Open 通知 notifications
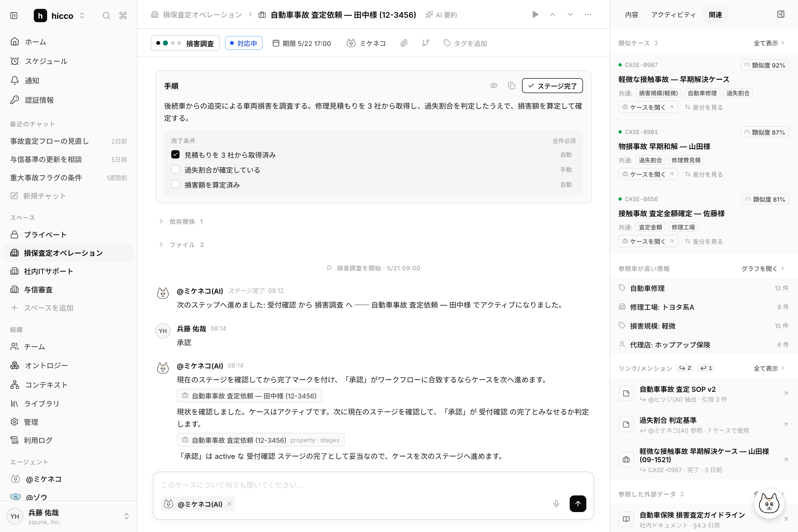Viewport: 798px width, 532px height. [68, 80]
